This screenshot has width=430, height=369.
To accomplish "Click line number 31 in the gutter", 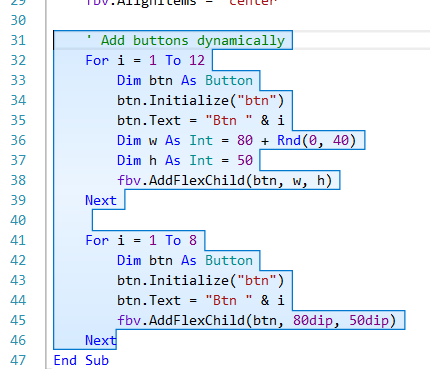I will (x=18, y=40).
